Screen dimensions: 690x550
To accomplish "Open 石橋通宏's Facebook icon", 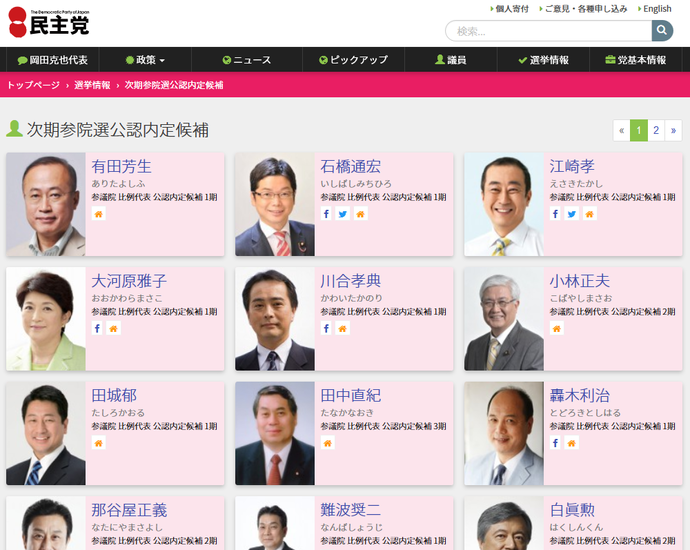I will click(x=326, y=214).
